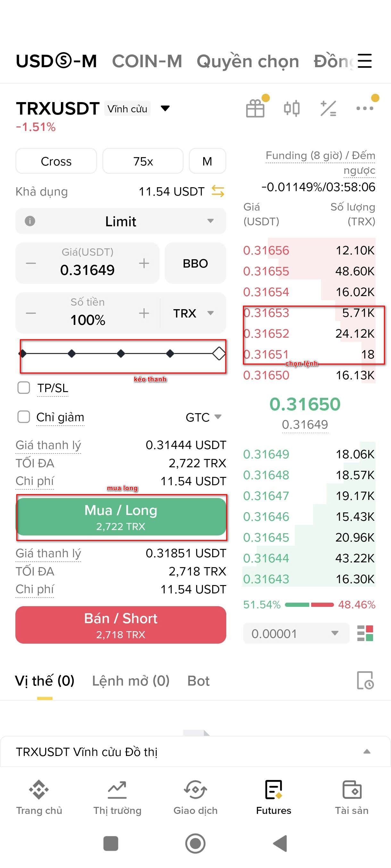Viewport: 391px width, 868px height.
Task: Tap the transfer funds arrows icon
Action: (218, 191)
